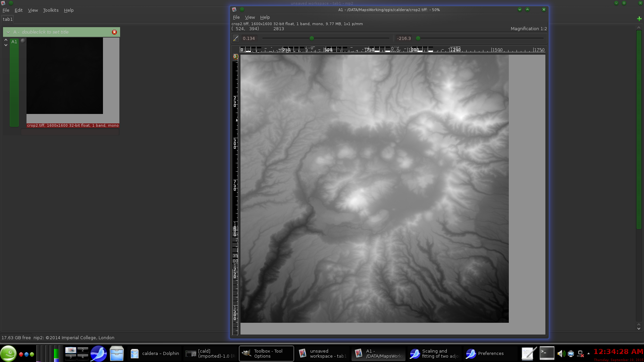Click the crop2.tiff caption under thumbnail

pos(73,125)
